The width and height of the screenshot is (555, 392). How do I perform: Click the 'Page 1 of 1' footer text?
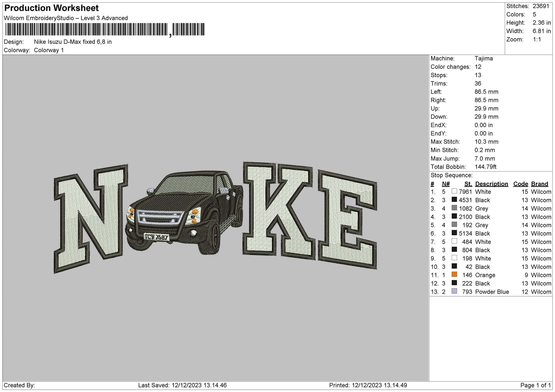[535, 385]
